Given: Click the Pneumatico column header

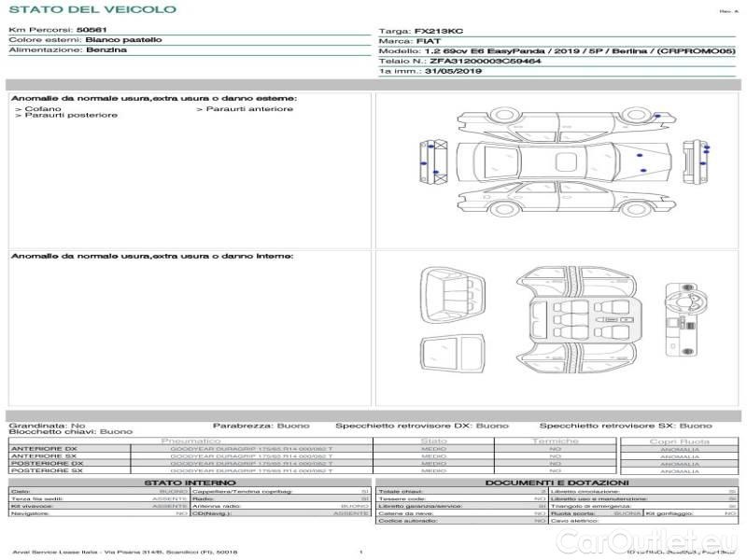Looking at the screenshot, I should point(190,441).
